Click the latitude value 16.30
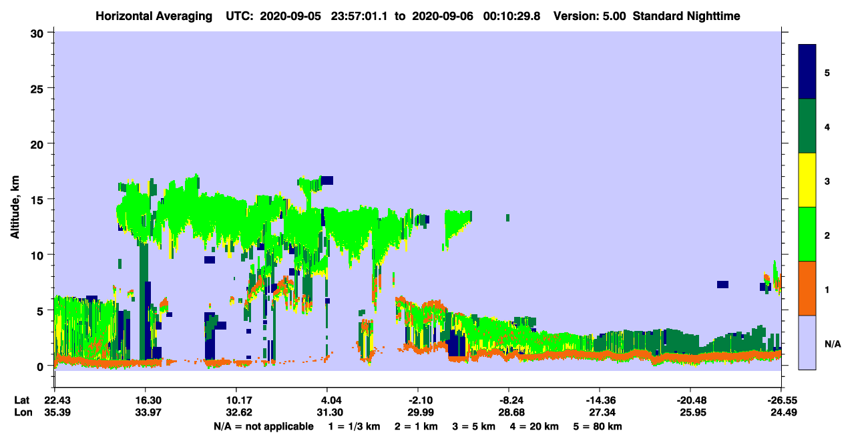 coord(145,400)
